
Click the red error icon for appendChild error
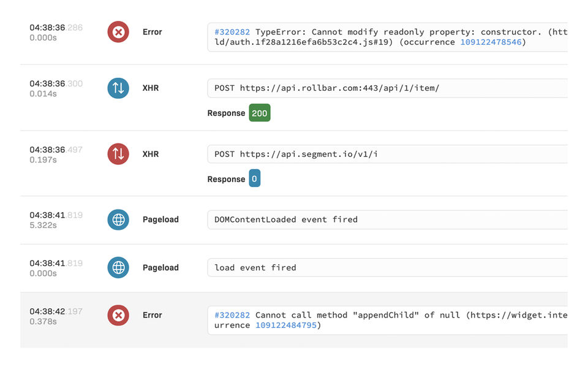click(118, 315)
